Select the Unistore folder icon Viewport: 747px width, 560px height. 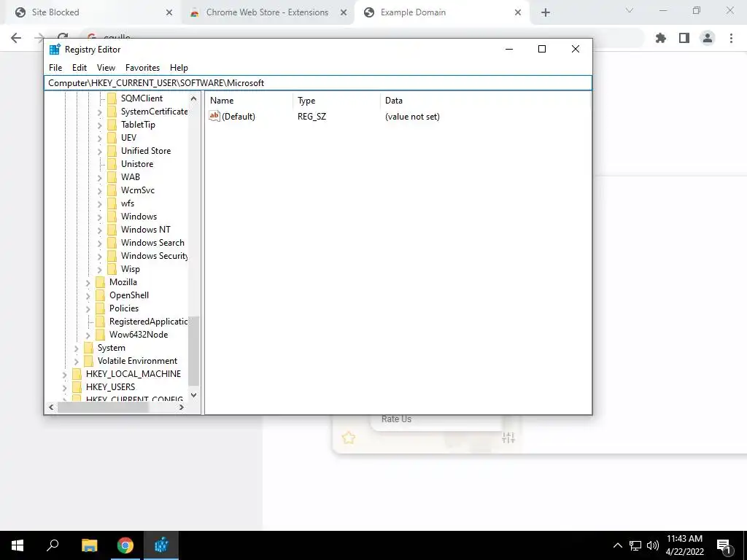coord(112,164)
